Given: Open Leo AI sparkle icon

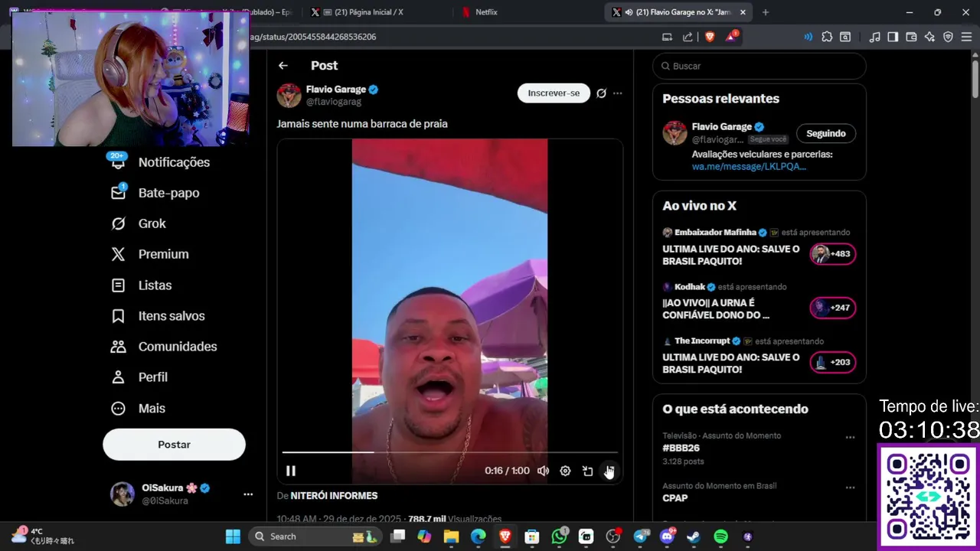Looking at the screenshot, I should coord(929,37).
